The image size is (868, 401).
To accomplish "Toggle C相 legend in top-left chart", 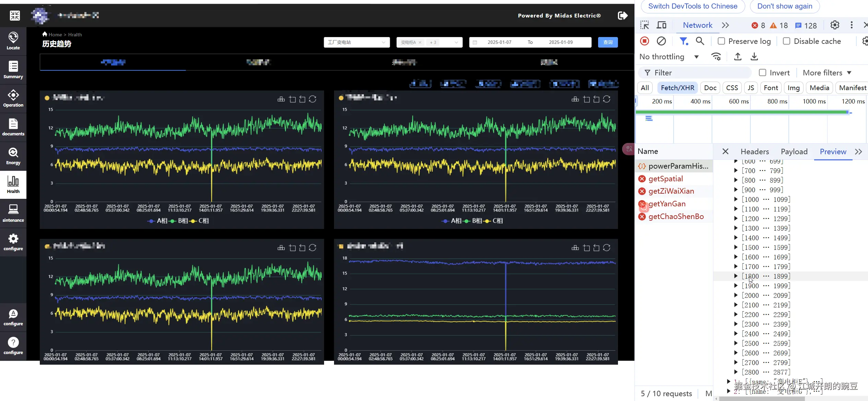I will tap(199, 221).
